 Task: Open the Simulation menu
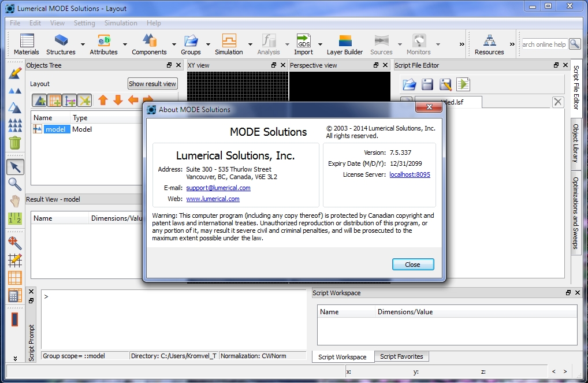(121, 23)
